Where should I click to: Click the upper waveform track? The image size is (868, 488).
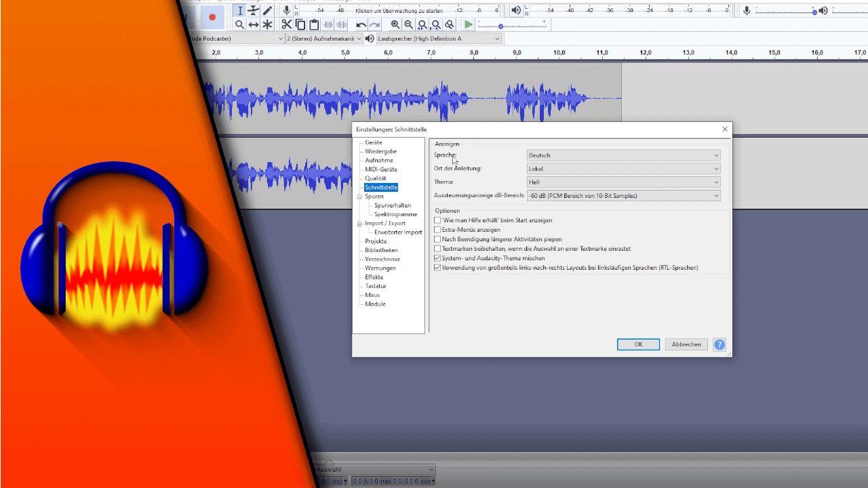[x=414, y=98]
